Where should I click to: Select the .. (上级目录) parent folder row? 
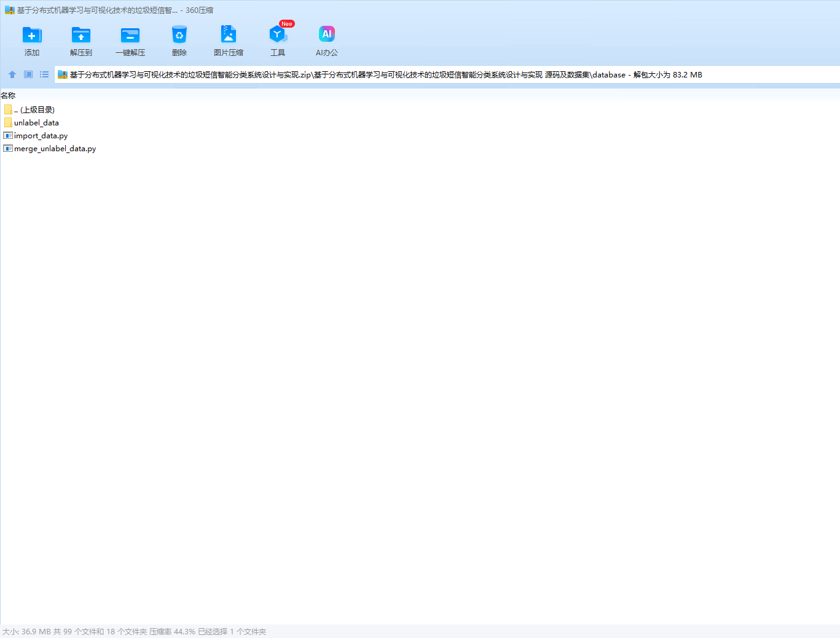tap(29, 109)
